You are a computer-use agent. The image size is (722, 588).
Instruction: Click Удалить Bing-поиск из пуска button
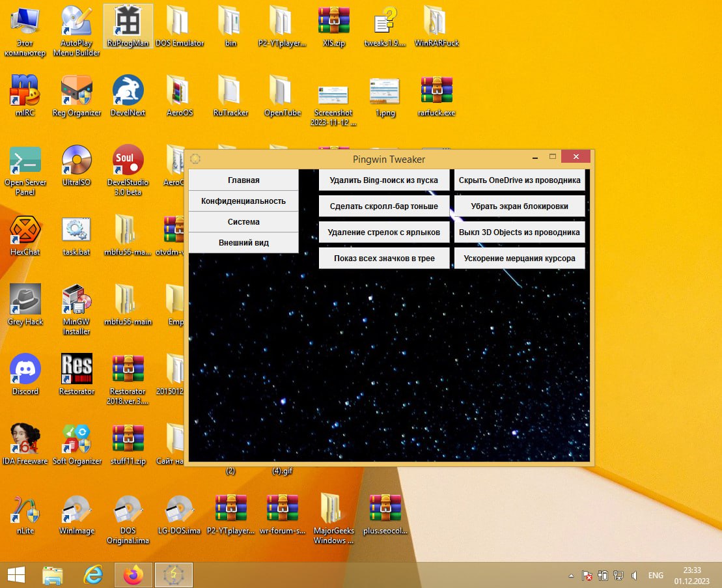(x=384, y=180)
